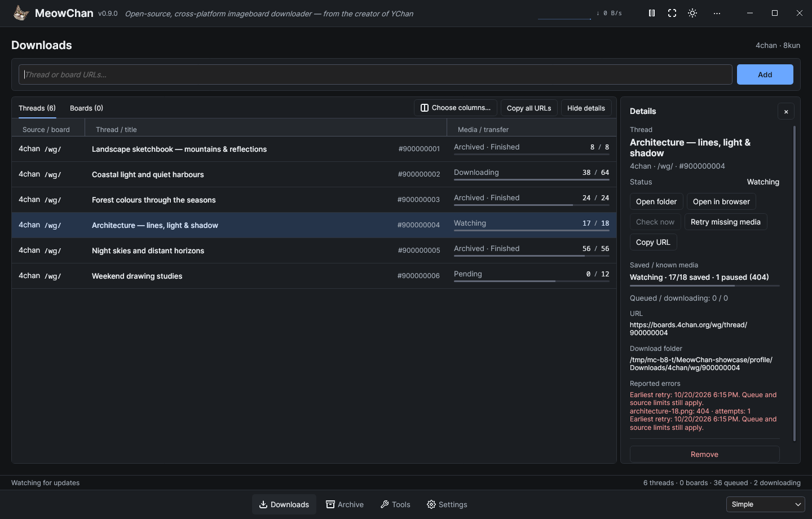The height and width of the screenshot is (519, 812).
Task: Click the Details panel vertical scrollbar
Action: tap(794, 283)
